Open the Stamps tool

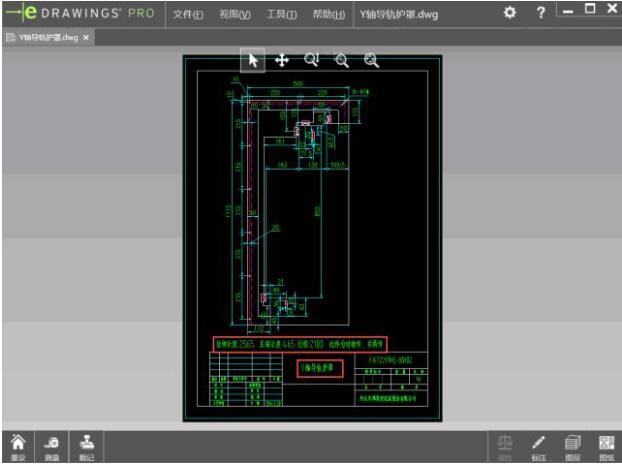point(87,445)
